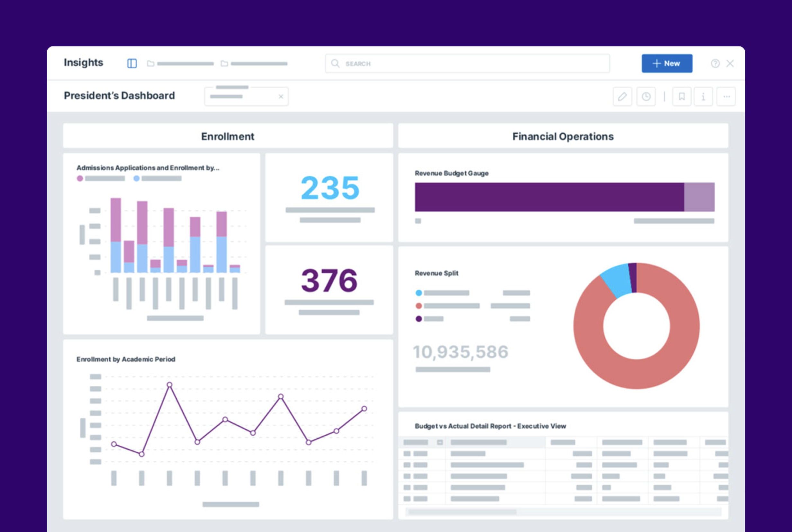792x532 pixels.
Task: Clear the filter chip with its x
Action: click(x=281, y=97)
